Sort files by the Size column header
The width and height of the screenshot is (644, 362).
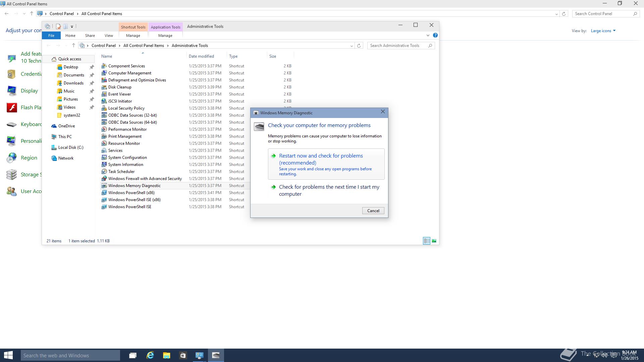coord(280,56)
